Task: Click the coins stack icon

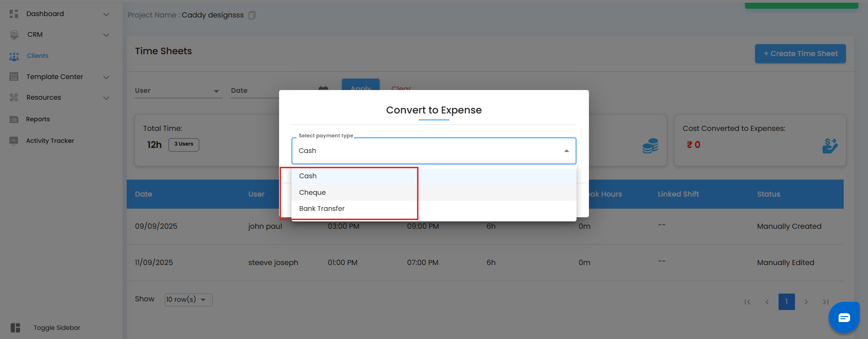Action: pos(650,146)
